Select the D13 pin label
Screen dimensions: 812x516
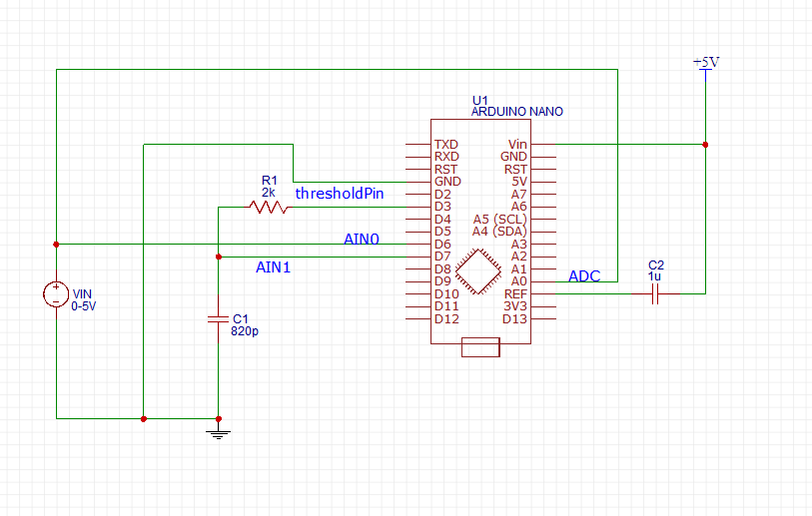(514, 318)
